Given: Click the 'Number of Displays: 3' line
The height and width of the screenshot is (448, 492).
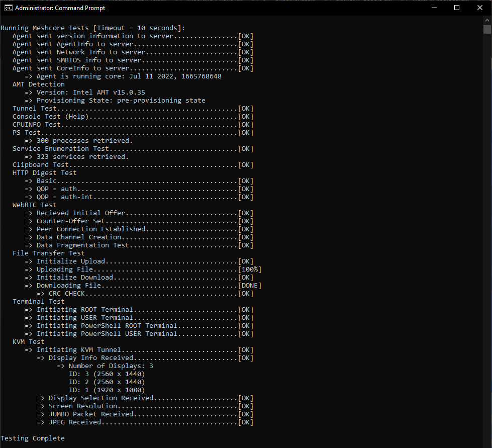Looking at the screenshot, I should 111,366.
